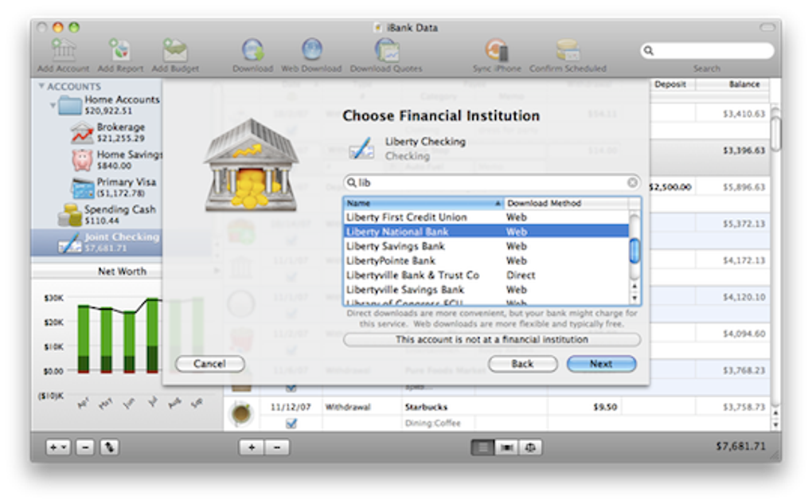
Task: Collapse the ACCOUNTS section triangle
Action: (41, 86)
